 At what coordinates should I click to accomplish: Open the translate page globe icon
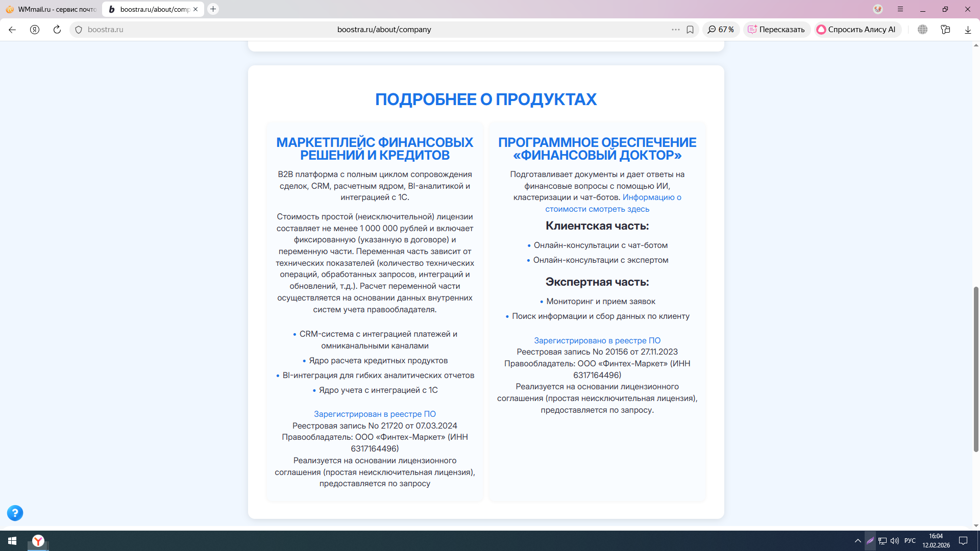pos(922,30)
